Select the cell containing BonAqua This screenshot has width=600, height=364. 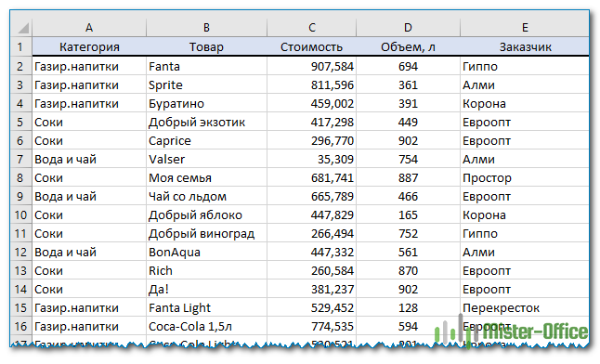[x=206, y=253]
